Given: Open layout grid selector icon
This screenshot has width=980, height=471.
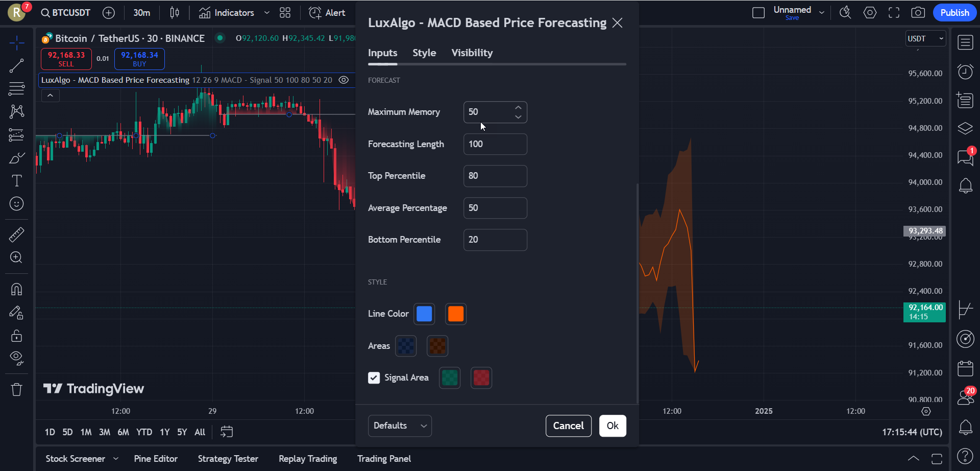Looking at the screenshot, I should click(x=285, y=13).
